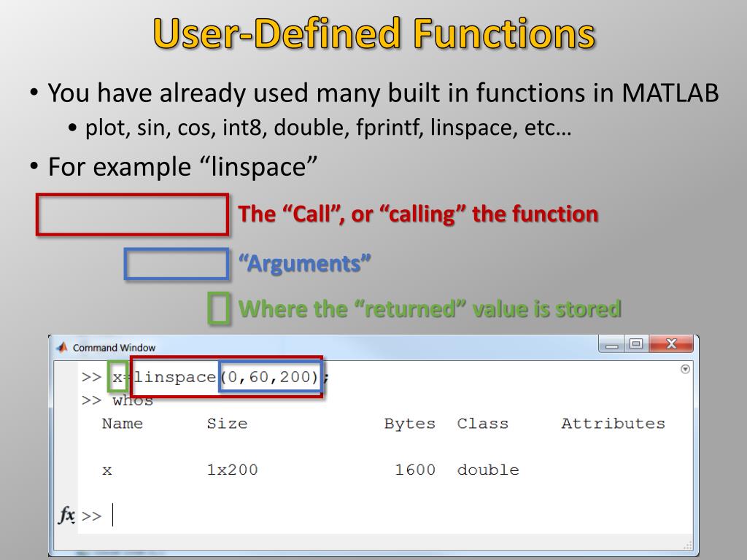Image resolution: width=747 pixels, height=560 pixels.
Task: Click the 'linspace' function name in command
Action: 175,377
